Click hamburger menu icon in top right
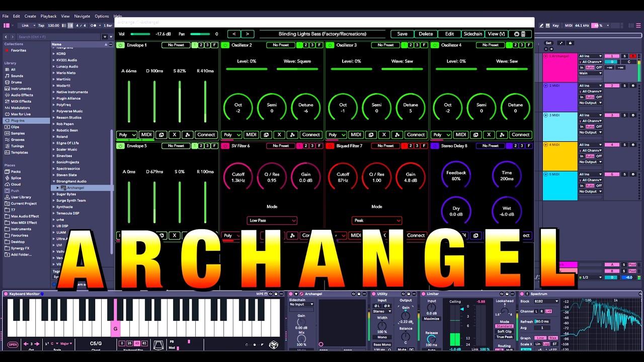 (639, 25)
